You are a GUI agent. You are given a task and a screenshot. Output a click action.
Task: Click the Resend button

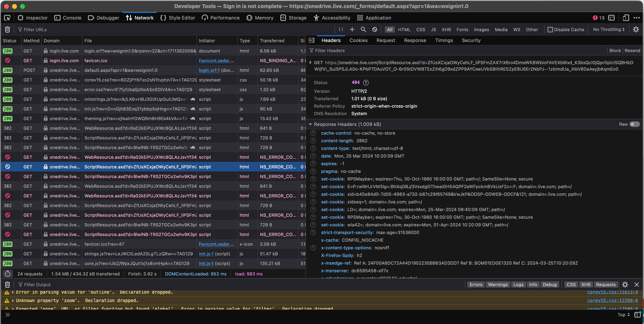tap(632, 51)
